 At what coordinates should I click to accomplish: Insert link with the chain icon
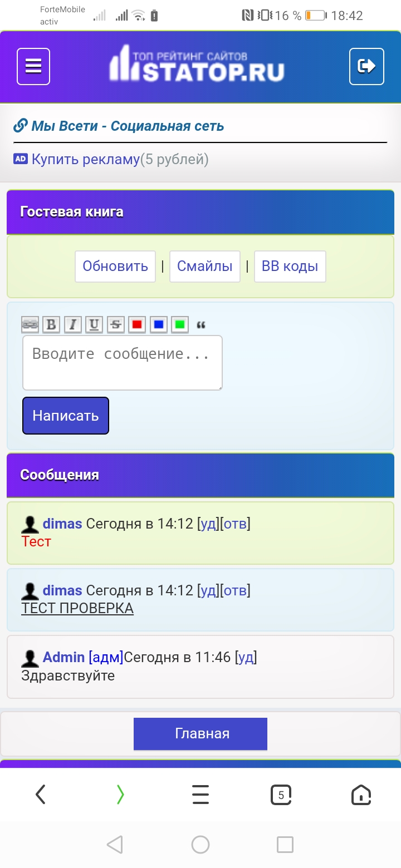pyautogui.click(x=30, y=324)
